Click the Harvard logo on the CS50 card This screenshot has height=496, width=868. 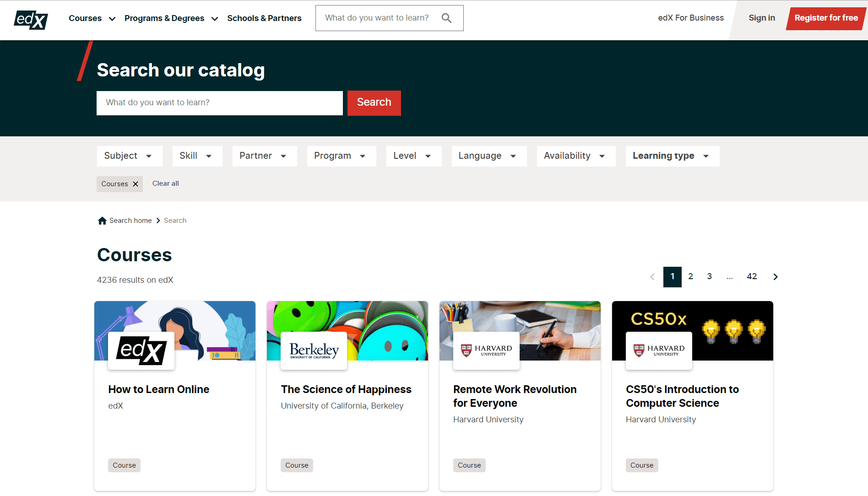(x=658, y=350)
